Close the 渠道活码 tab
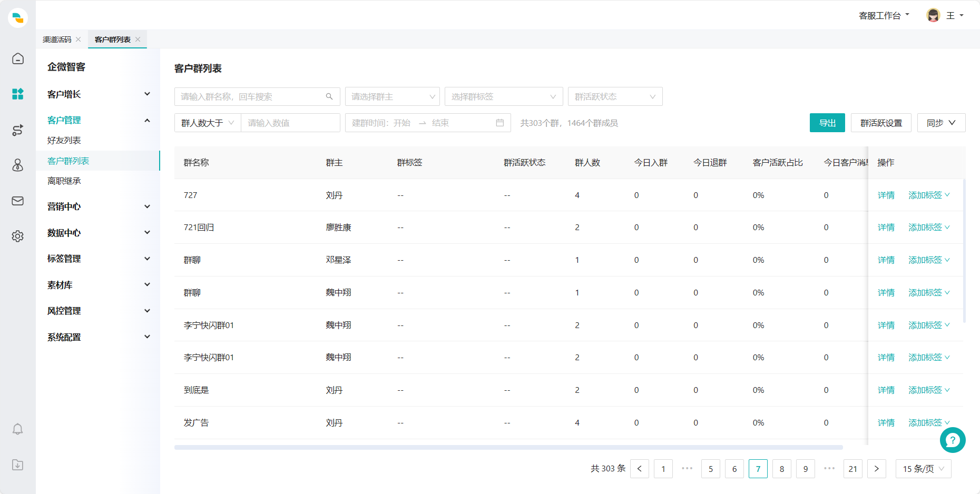 (x=79, y=39)
